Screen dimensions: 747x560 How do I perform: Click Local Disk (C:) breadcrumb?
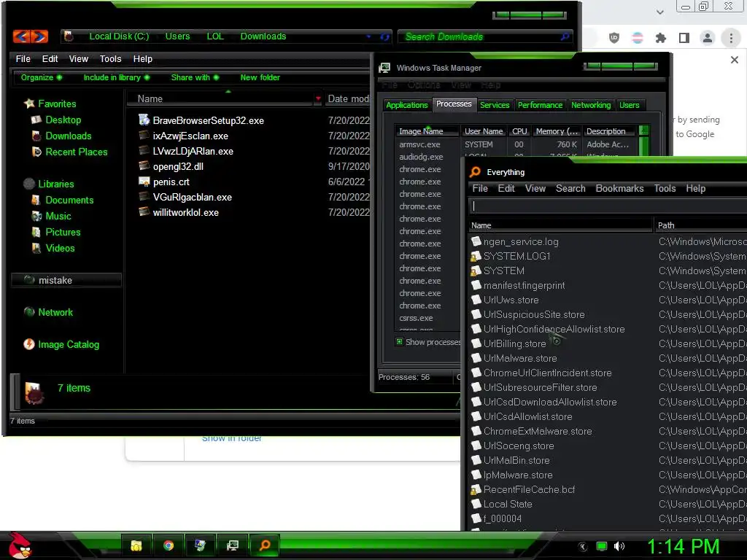tap(119, 36)
